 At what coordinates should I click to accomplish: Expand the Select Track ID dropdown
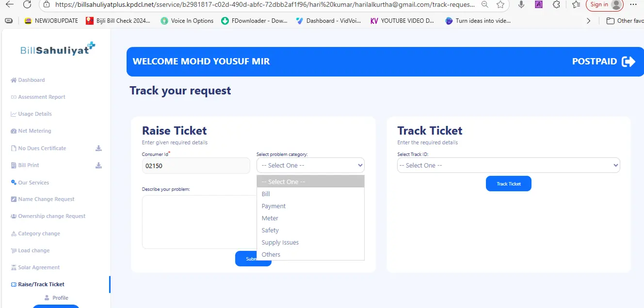(508, 165)
